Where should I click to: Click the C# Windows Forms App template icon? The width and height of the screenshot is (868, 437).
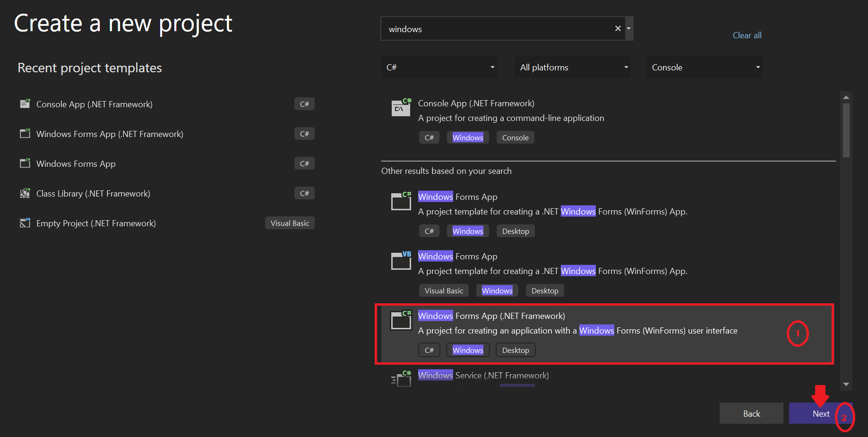tap(401, 201)
